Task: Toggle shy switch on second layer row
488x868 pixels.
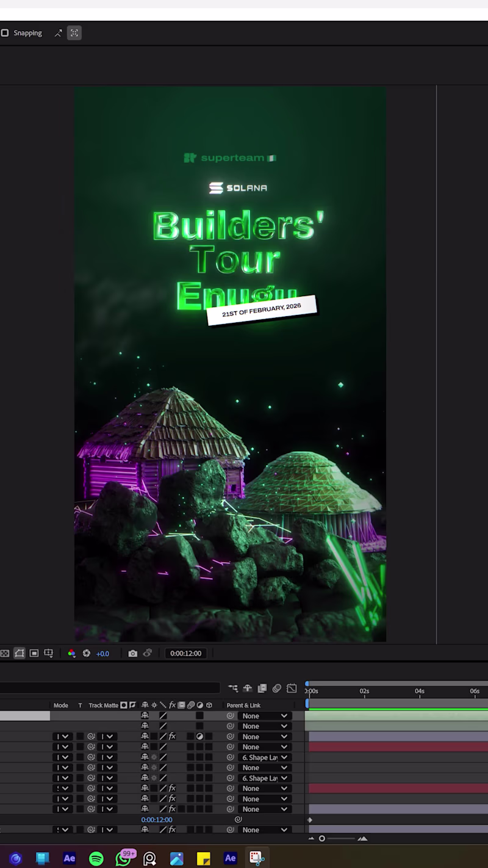Action: 145,726
